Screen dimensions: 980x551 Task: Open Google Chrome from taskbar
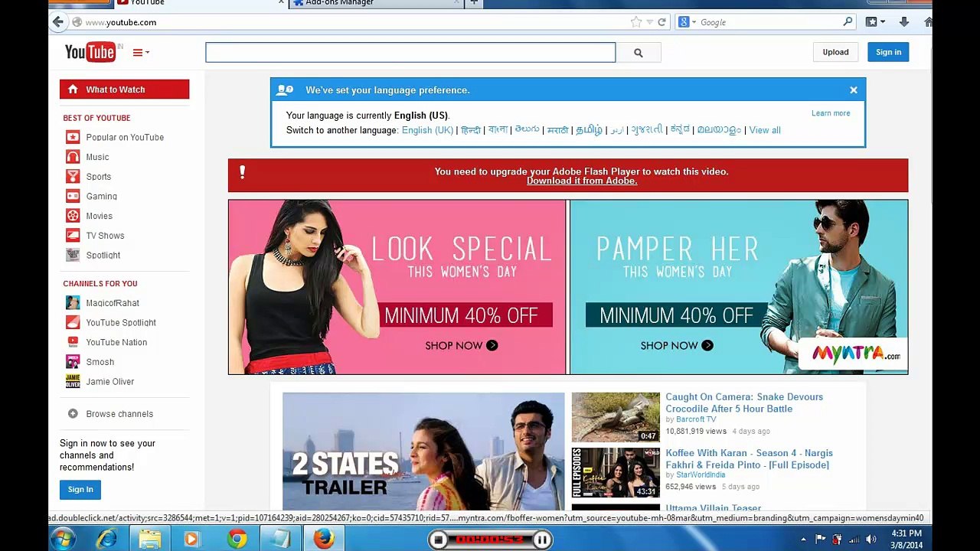point(237,540)
